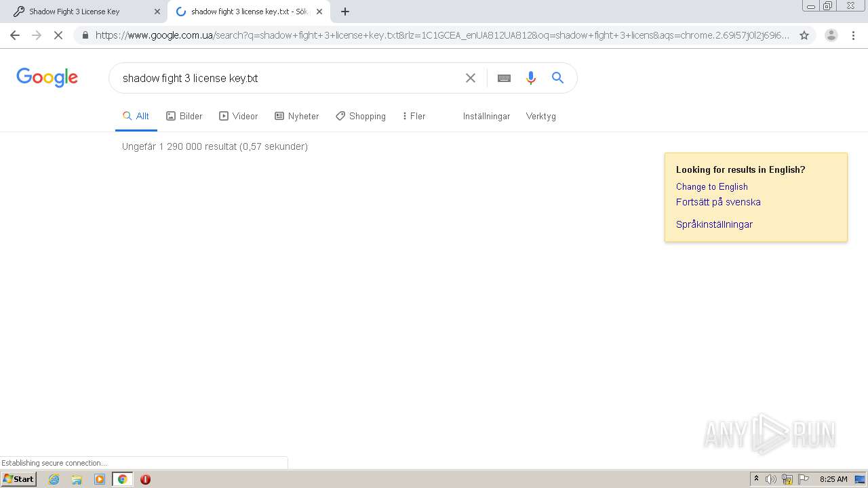Click Fortsätt på svenska link
This screenshot has height=488, width=868.
coord(718,202)
